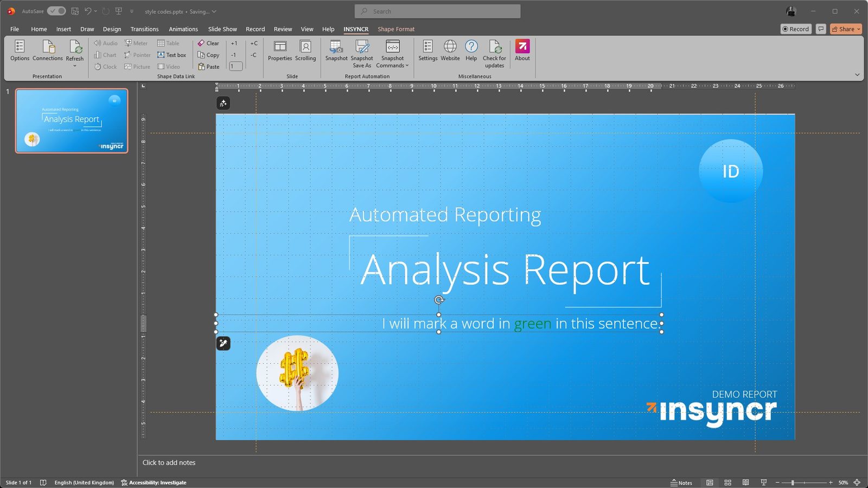The image size is (868, 488).
Task: Toggle the Notes pane
Action: (x=681, y=483)
